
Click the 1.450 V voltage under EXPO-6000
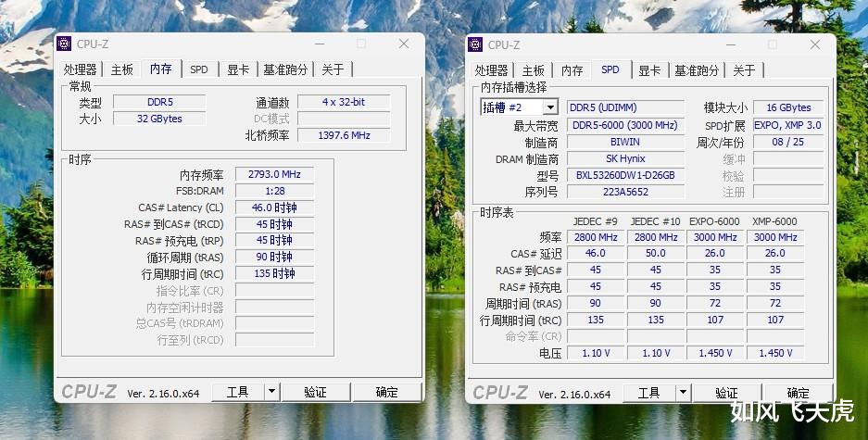click(x=715, y=353)
